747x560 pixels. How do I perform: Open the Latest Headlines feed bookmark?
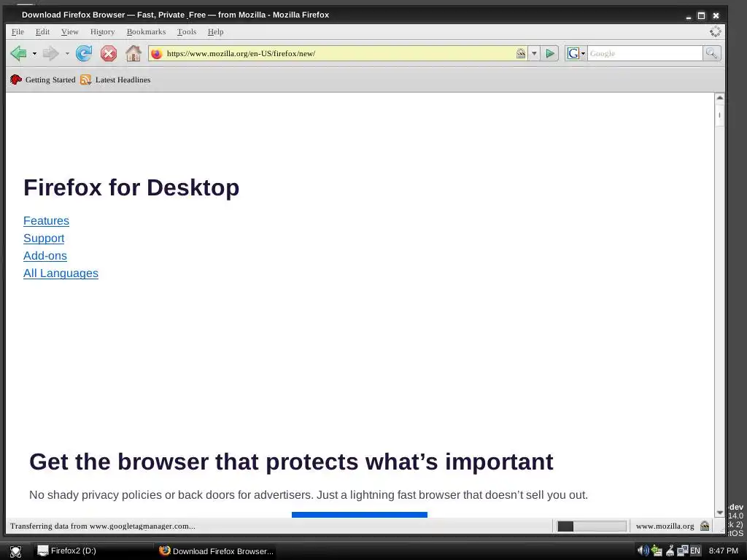pos(115,79)
